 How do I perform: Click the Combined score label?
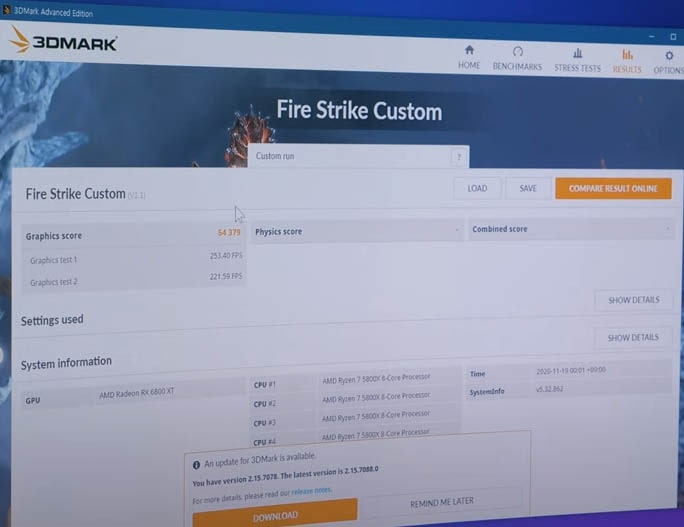click(x=499, y=229)
